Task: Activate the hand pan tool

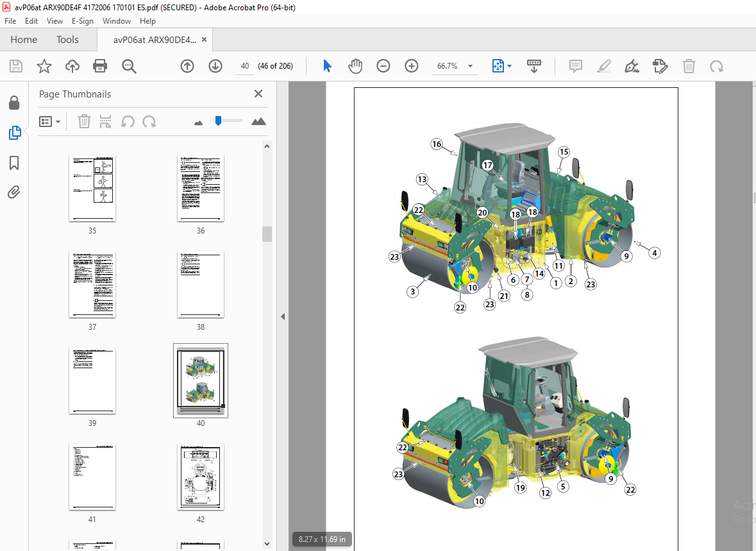Action: [355, 66]
